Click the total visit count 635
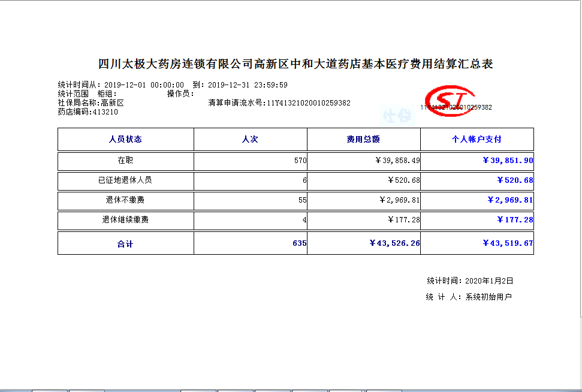Screen dimensions: 582x392 300,243
